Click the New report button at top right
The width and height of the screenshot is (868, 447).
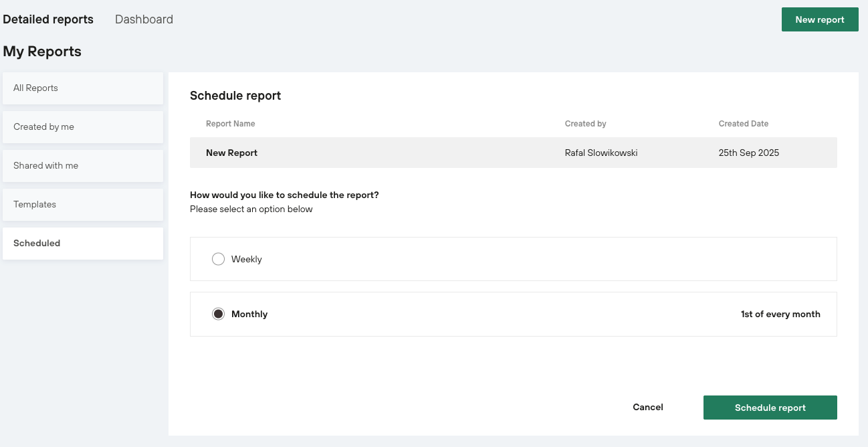coord(819,19)
